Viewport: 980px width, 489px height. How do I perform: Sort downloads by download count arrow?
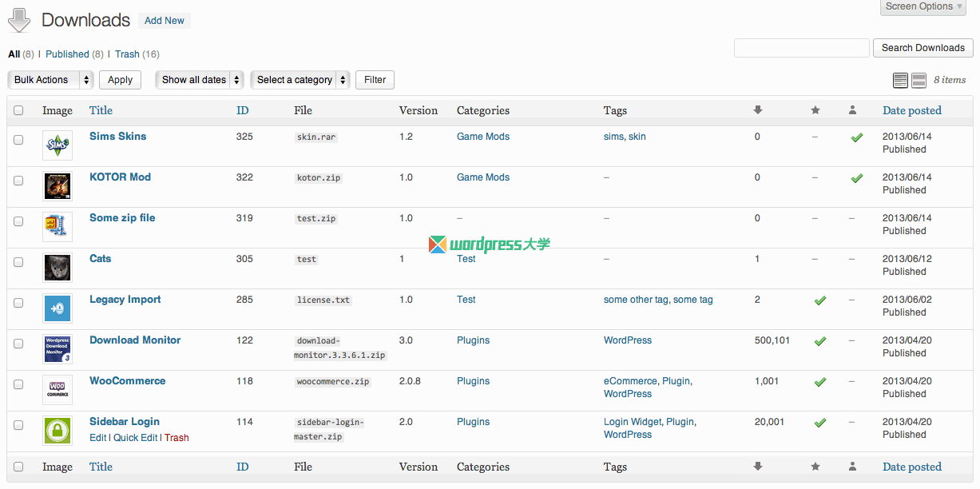click(x=757, y=110)
